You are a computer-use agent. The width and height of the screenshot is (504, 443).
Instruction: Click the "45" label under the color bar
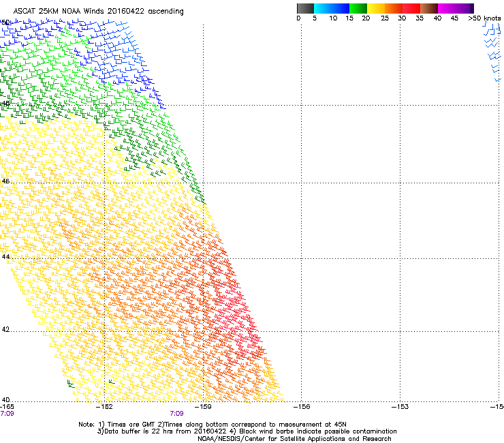(454, 18)
